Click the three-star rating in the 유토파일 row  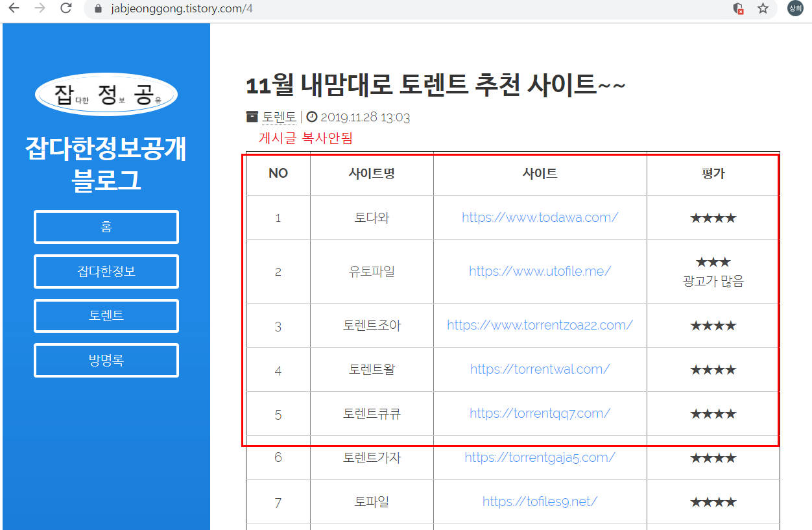[713, 262]
